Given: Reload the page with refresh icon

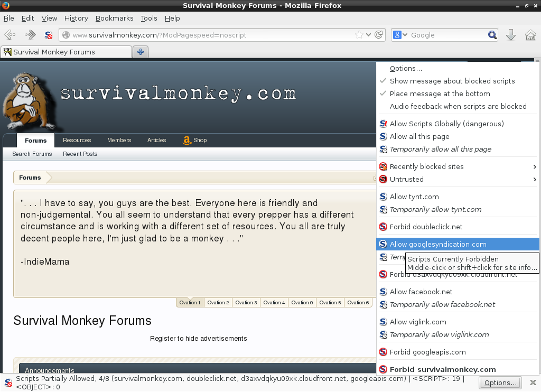Looking at the screenshot, I should coord(378,35).
